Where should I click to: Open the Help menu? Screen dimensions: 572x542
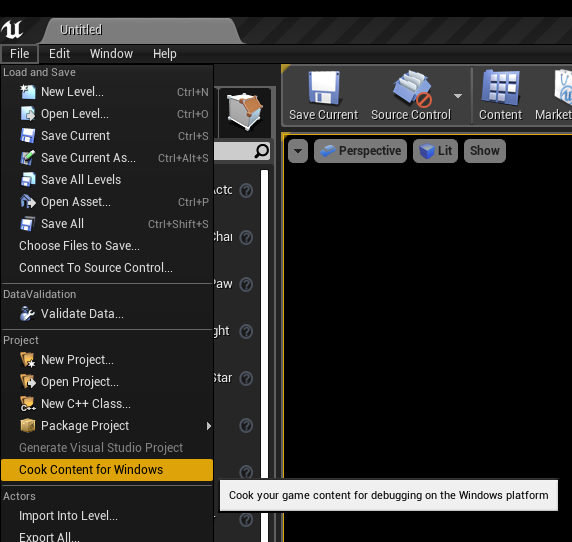pyautogui.click(x=165, y=54)
